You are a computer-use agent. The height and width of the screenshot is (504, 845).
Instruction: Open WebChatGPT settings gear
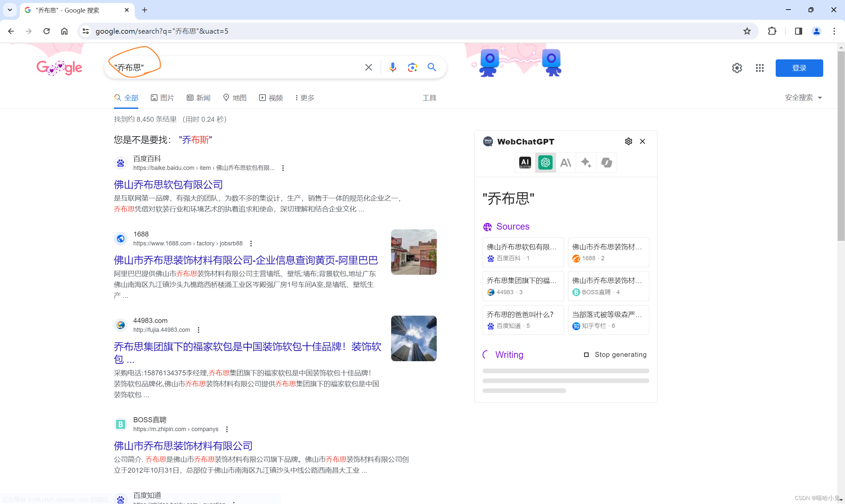[x=628, y=141]
